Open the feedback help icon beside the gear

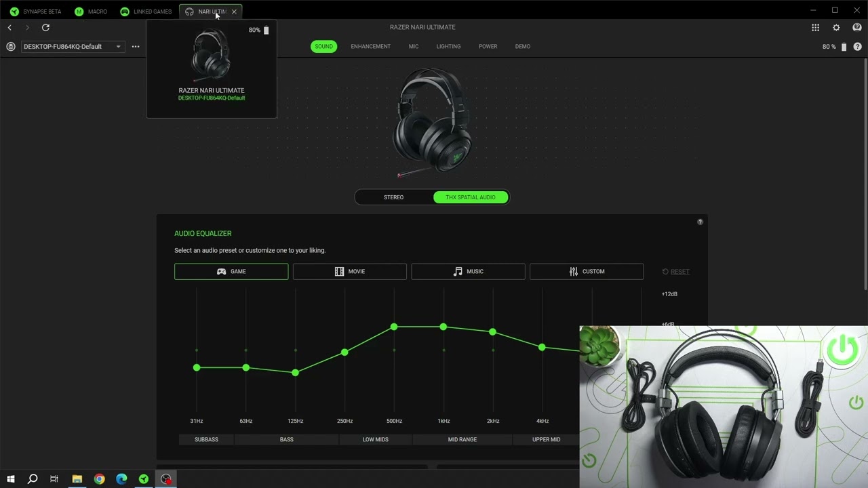(x=857, y=28)
